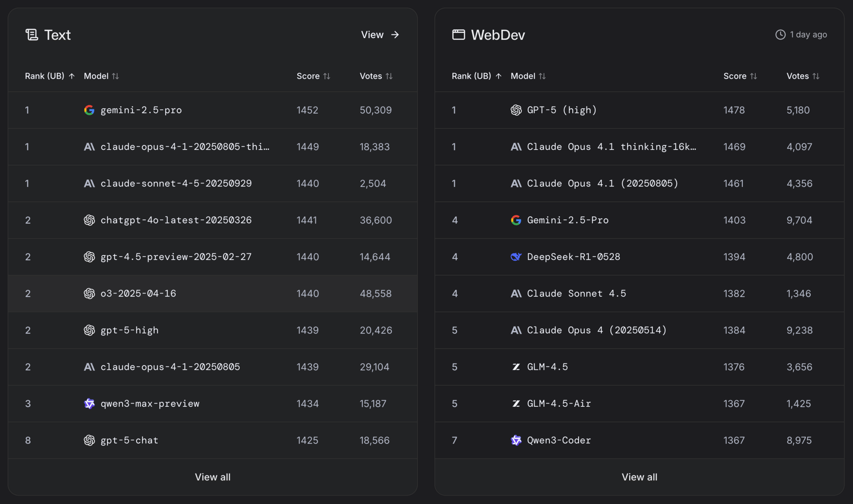
Task: Click the WebDev browser window icon
Action: (458, 35)
